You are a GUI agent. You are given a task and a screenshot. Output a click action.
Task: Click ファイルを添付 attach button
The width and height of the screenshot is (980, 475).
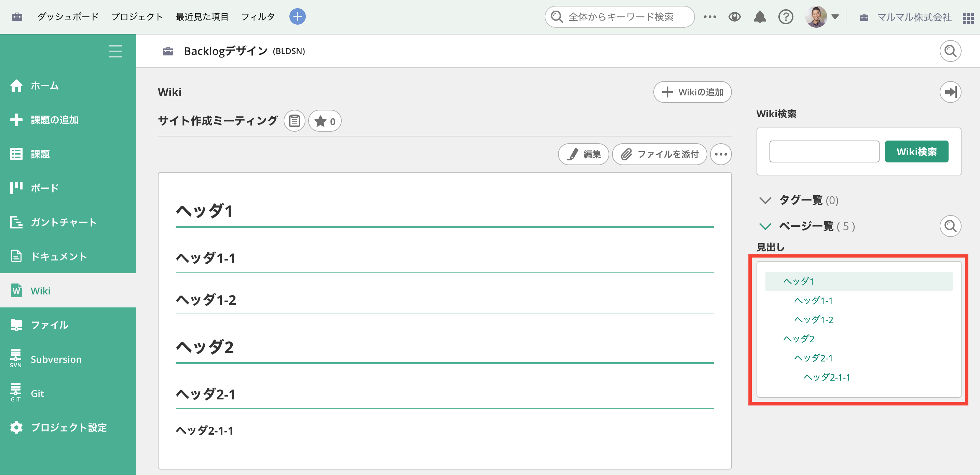coord(660,154)
